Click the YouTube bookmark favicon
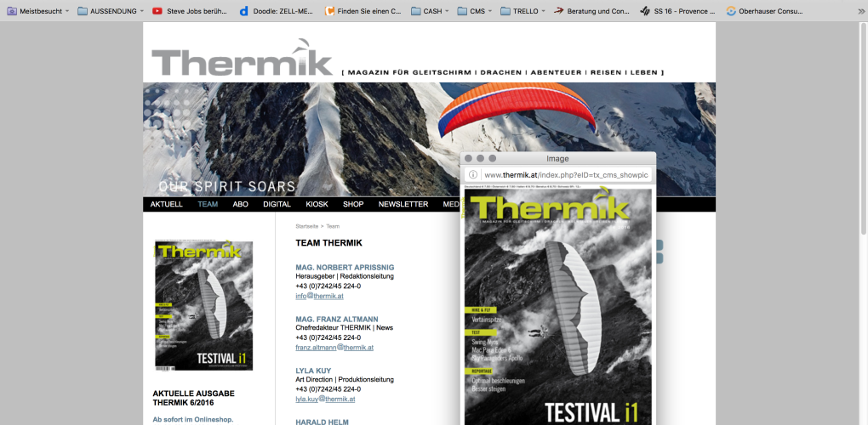The width and height of the screenshot is (868, 425). (x=157, y=10)
